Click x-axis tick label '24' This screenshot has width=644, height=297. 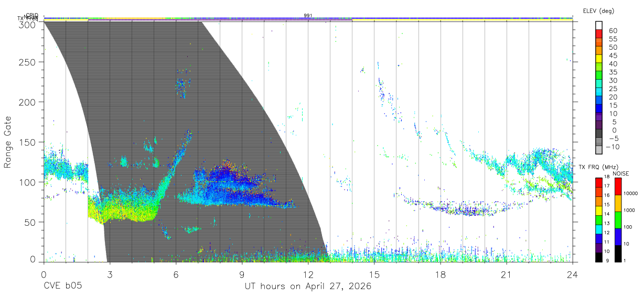click(572, 275)
